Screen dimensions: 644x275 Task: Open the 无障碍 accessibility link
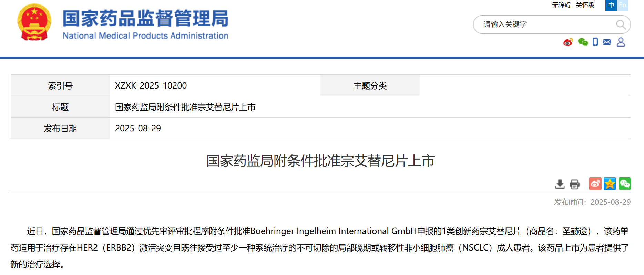pyautogui.click(x=561, y=5)
